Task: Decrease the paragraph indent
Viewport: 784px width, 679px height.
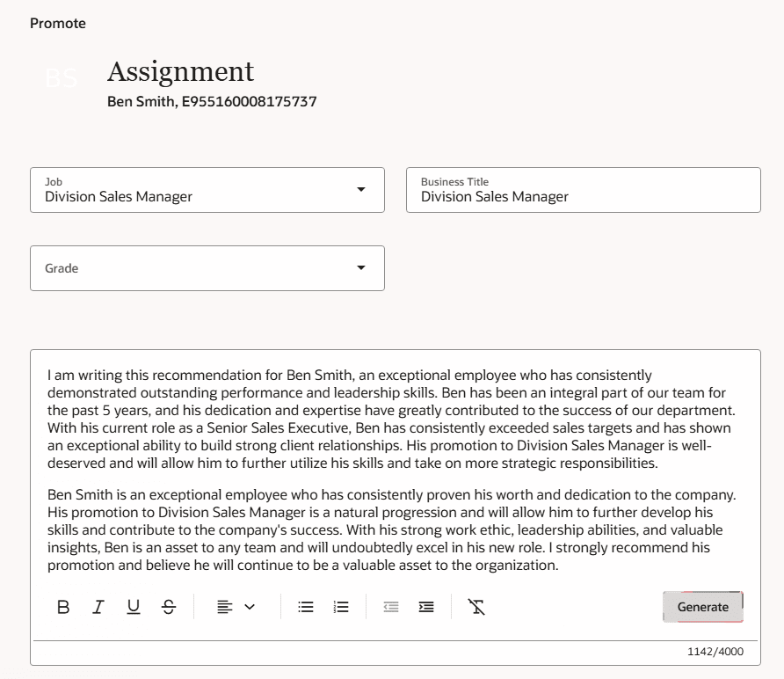Action: (391, 606)
